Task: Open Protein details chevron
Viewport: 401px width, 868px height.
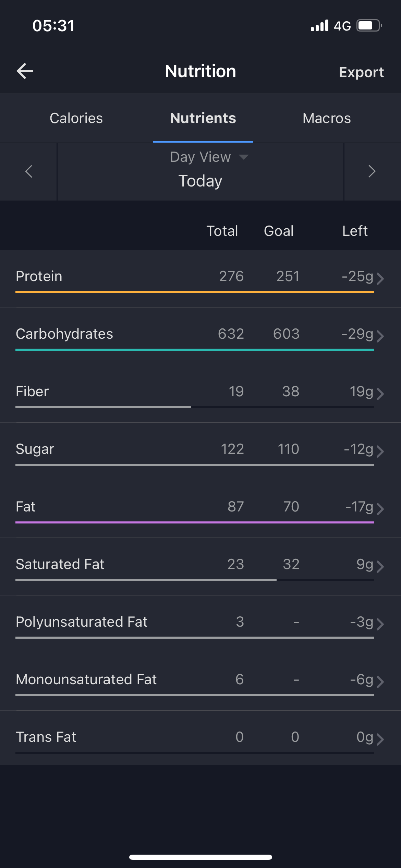Action: 380,278
